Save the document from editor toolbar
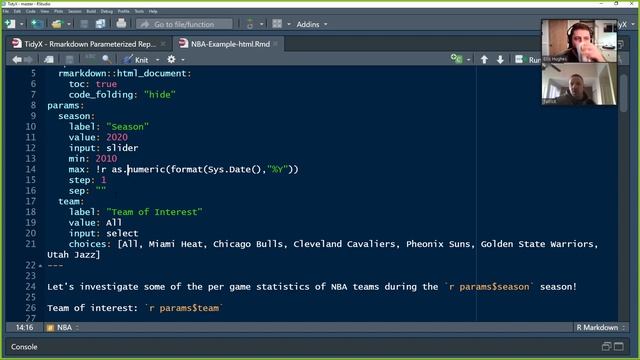This screenshot has width=640, height=360. pyautogui.click(x=69, y=60)
